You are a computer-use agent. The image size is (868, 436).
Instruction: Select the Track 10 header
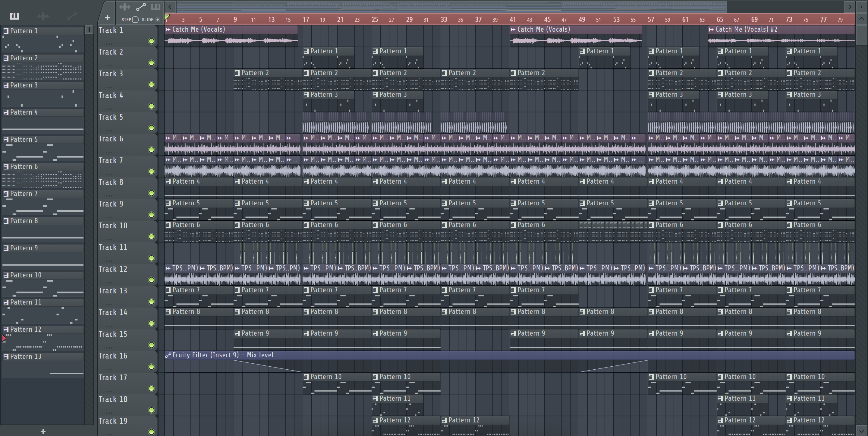coord(127,231)
